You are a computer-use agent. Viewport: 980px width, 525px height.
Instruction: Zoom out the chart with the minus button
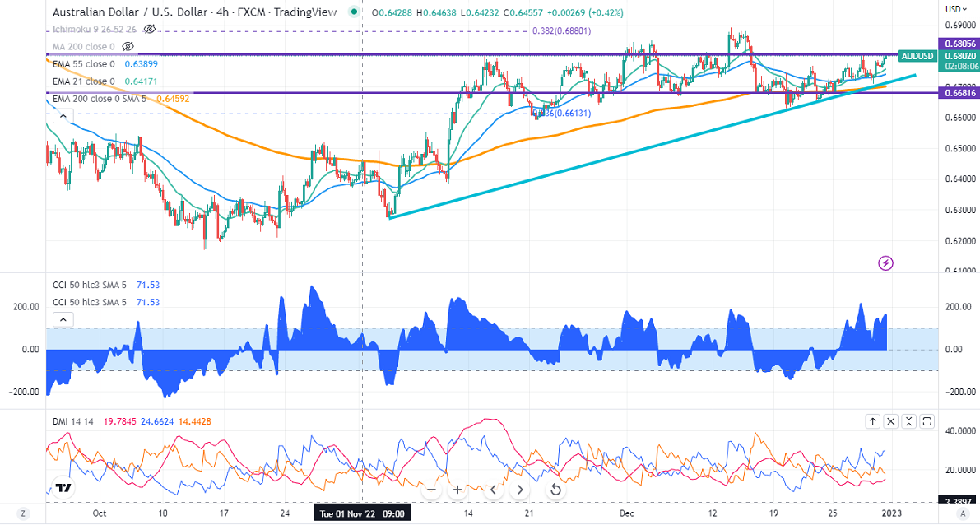click(x=431, y=490)
